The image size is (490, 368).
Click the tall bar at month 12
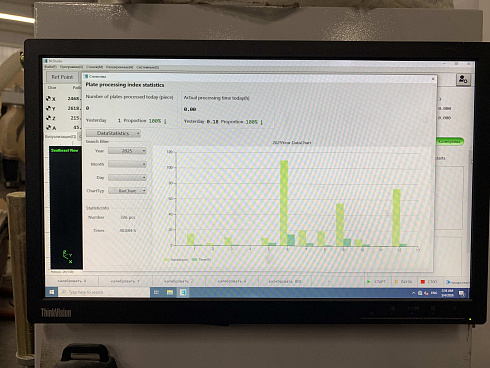coord(396,217)
